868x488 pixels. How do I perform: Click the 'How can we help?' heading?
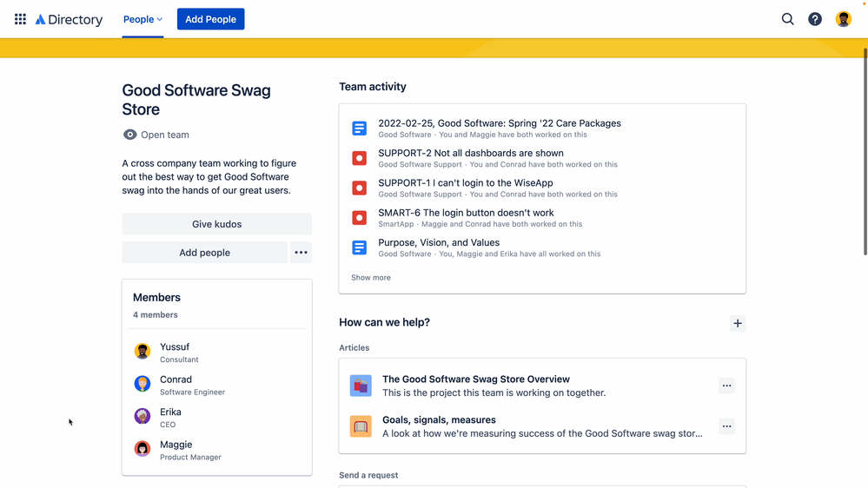click(x=384, y=322)
